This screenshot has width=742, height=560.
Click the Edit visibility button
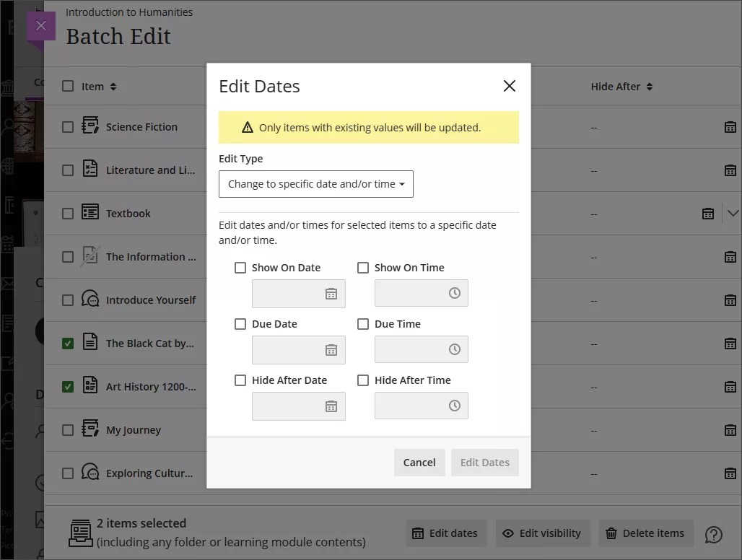(x=543, y=533)
